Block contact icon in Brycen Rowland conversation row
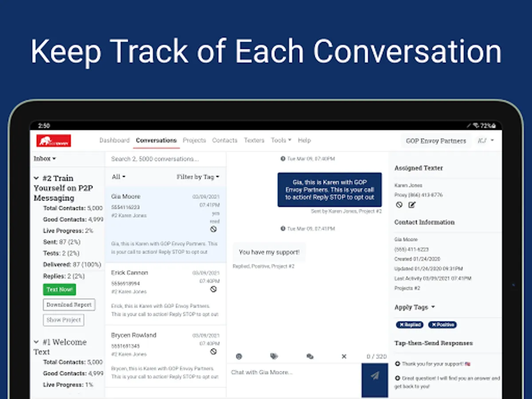 tap(213, 352)
